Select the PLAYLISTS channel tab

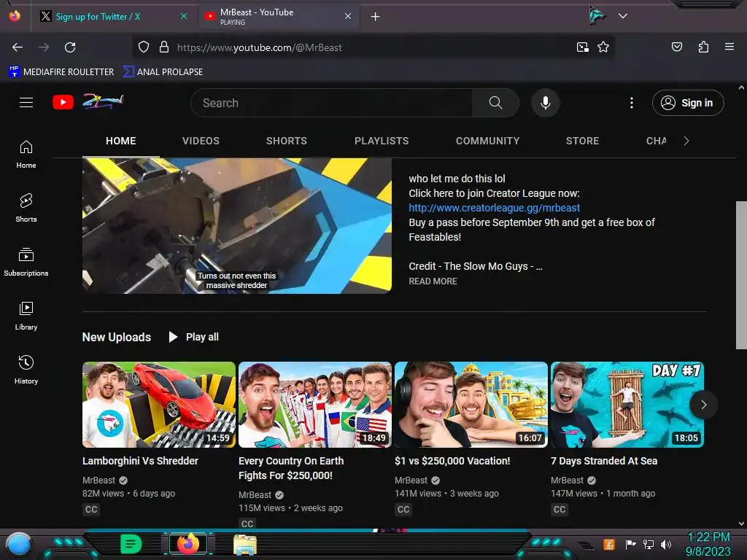pos(382,141)
